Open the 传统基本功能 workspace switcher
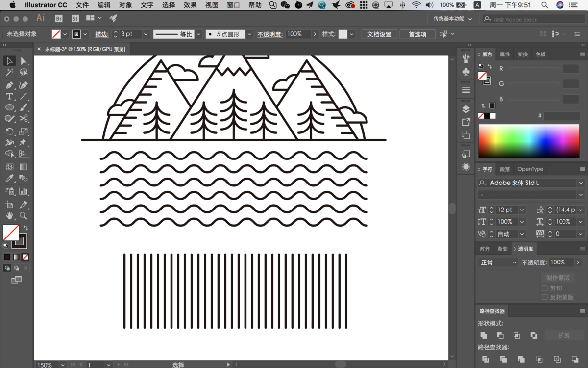 click(x=452, y=19)
